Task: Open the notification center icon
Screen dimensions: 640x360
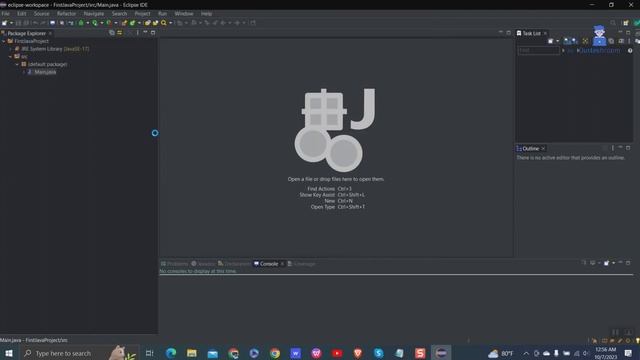Action: 628,353
